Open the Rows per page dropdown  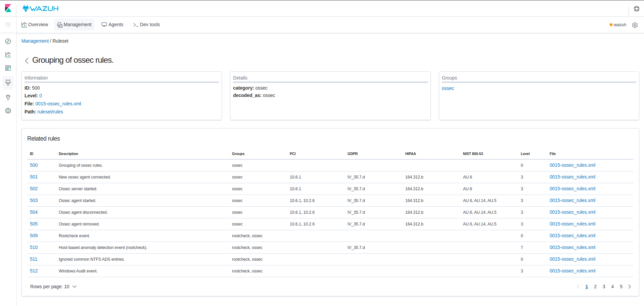pyautogui.click(x=53, y=287)
